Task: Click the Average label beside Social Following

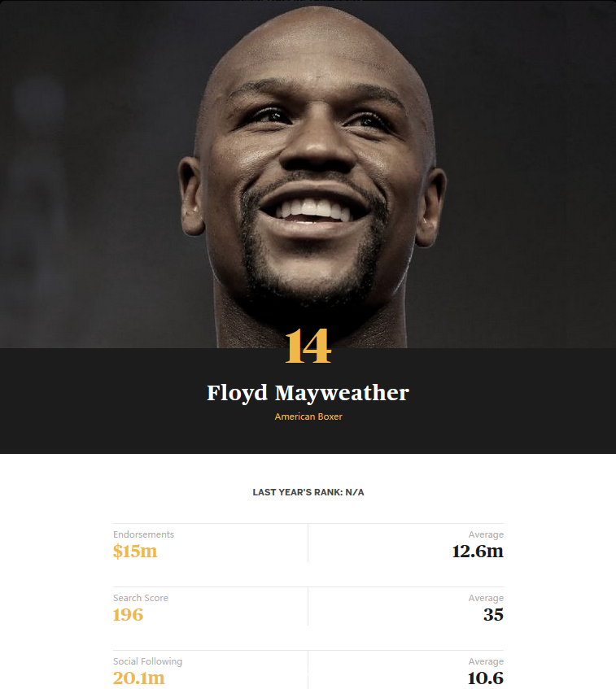Action: pos(486,661)
